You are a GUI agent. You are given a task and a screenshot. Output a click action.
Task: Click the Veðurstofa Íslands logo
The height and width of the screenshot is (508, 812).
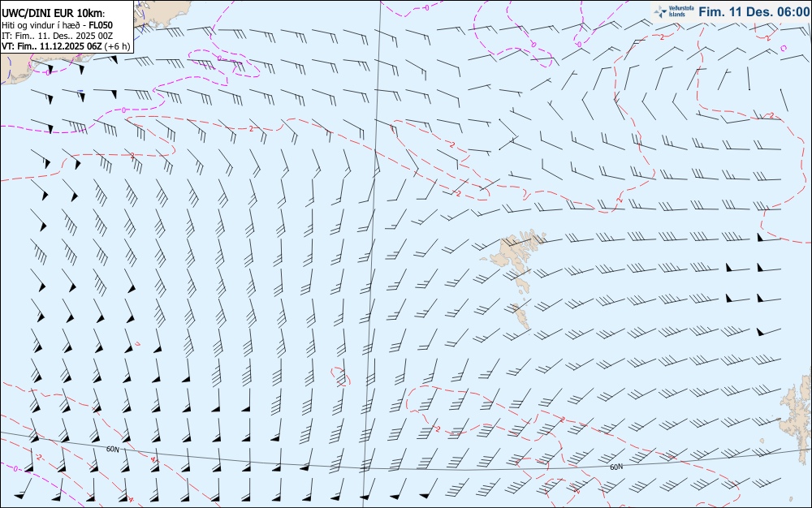674,11
